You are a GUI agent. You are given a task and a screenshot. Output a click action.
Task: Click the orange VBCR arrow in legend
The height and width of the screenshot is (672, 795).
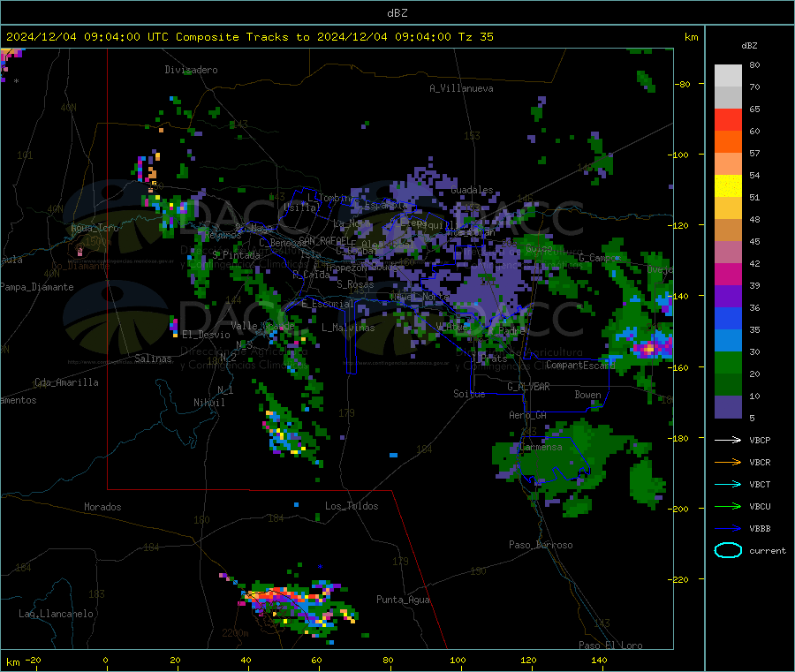coord(728,462)
